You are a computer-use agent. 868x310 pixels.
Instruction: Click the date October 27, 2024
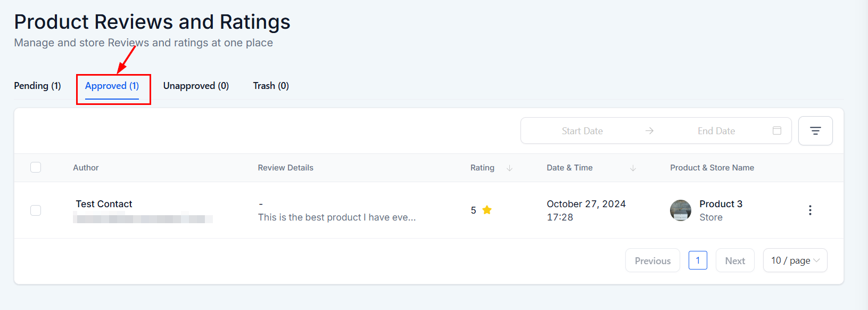pos(586,204)
